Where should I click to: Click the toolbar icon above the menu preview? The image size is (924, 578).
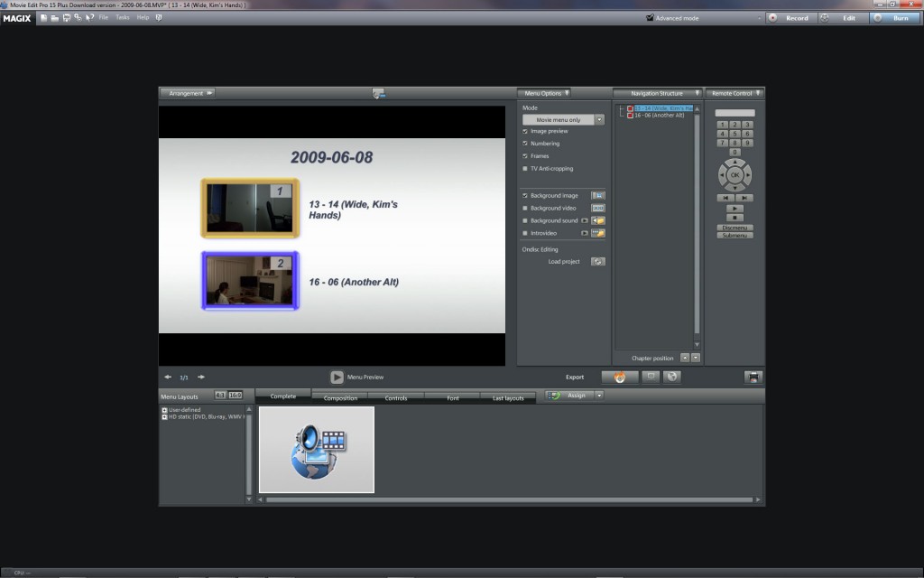coord(378,93)
